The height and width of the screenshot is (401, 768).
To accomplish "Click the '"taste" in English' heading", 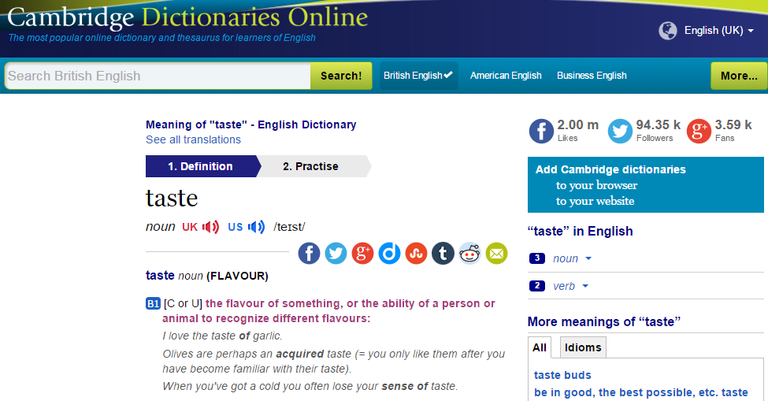I will (580, 231).
